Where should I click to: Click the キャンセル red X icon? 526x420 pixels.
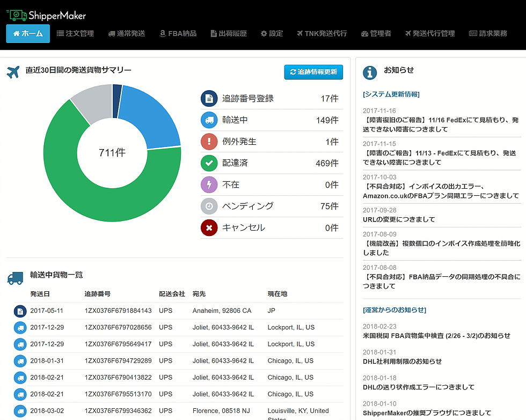click(x=209, y=227)
